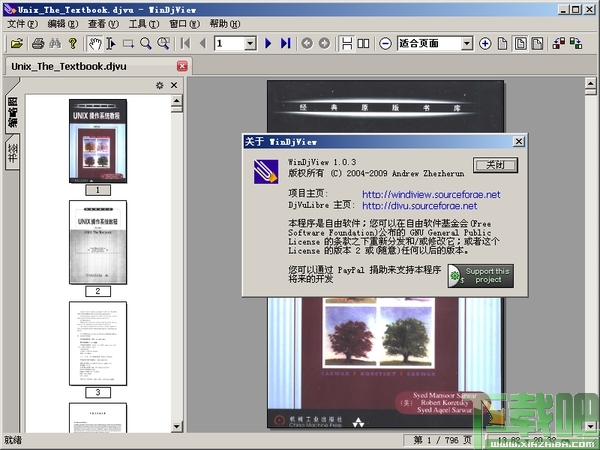This screenshot has width=600, height=450.
Task: Zoom out with the minus button
Action: tap(385, 44)
